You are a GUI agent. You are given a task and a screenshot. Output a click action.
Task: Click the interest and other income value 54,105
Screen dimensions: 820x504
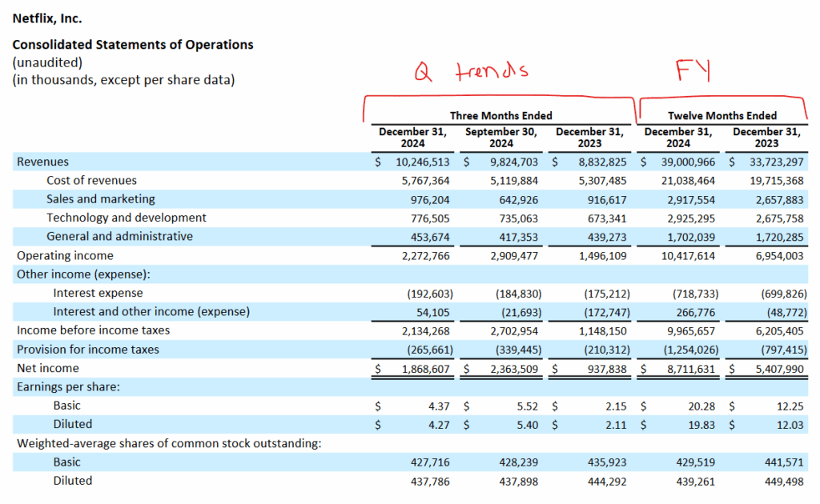[x=433, y=313]
